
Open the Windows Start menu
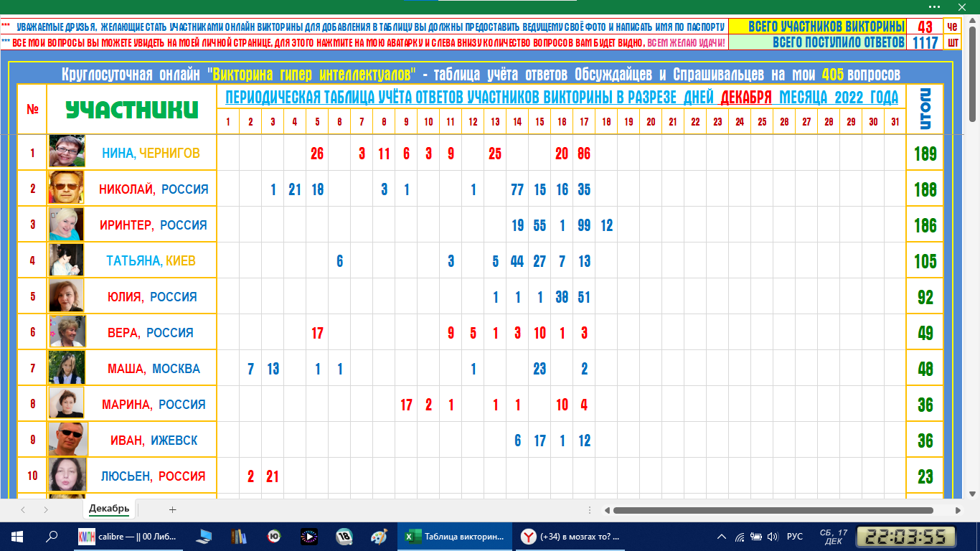pyautogui.click(x=17, y=536)
